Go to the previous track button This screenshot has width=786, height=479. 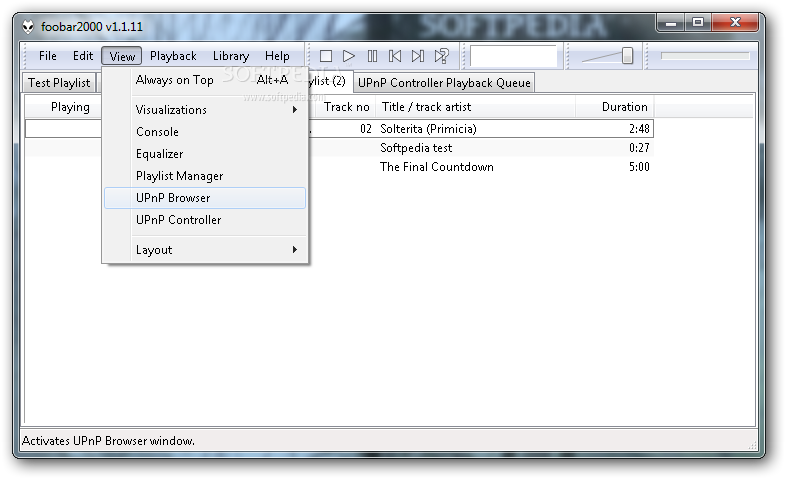tap(395, 56)
